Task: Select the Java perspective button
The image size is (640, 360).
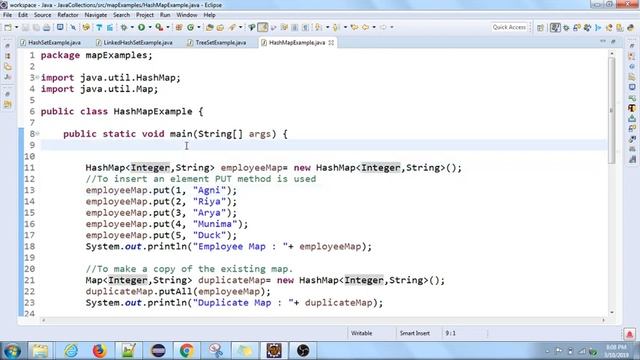Action: pos(555,28)
